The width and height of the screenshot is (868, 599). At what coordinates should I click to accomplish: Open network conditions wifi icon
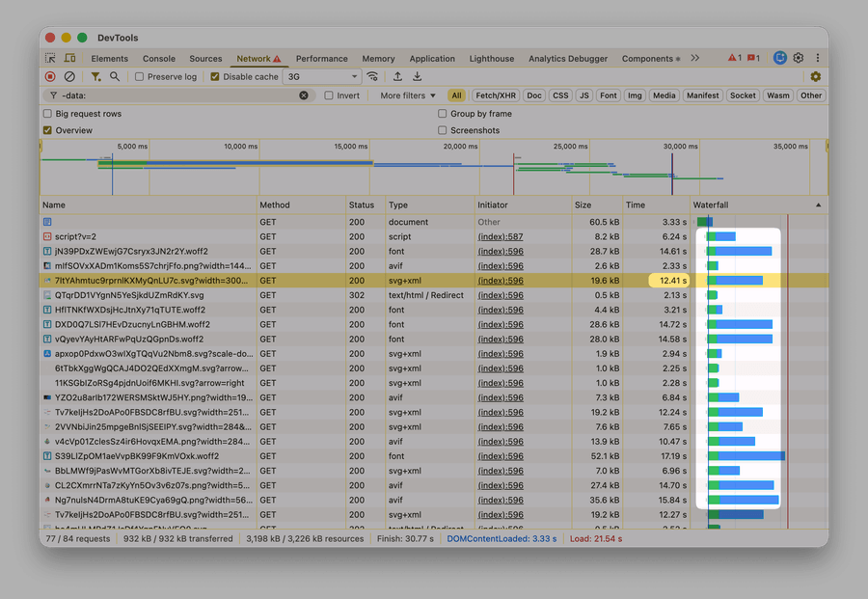pos(372,76)
